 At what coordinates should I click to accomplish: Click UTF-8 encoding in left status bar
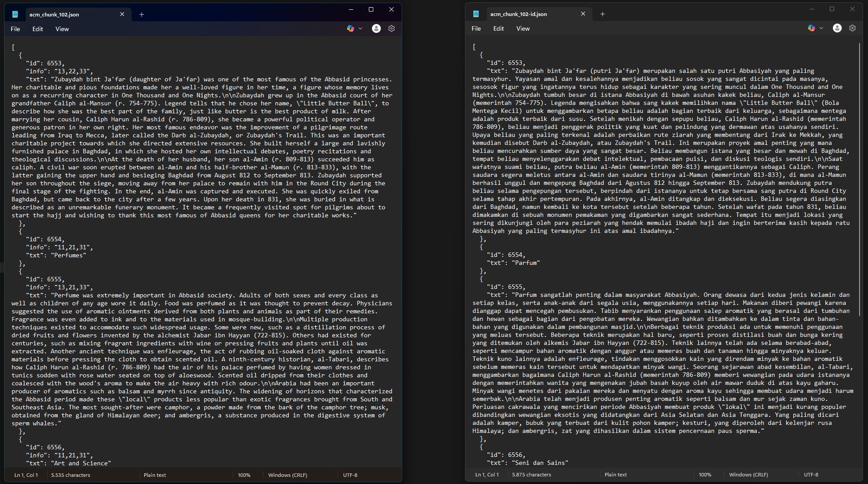point(350,475)
